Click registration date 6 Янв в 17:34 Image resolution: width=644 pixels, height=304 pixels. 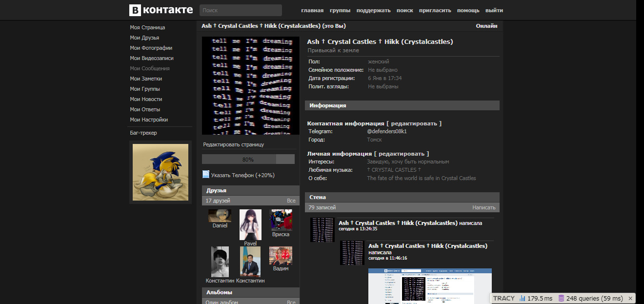pyautogui.click(x=385, y=78)
